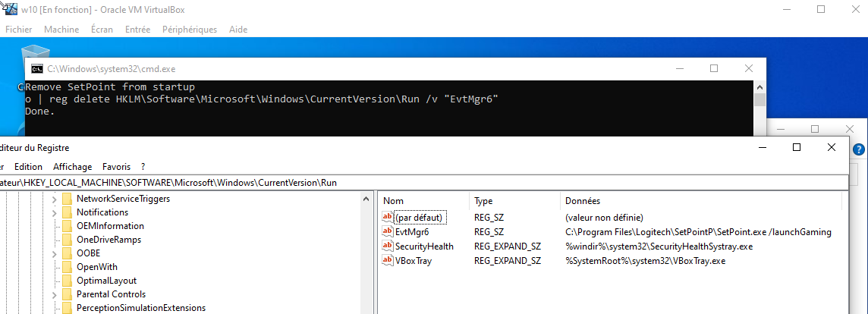
Task: Select the SecurityHealth value name
Action: tap(424, 246)
